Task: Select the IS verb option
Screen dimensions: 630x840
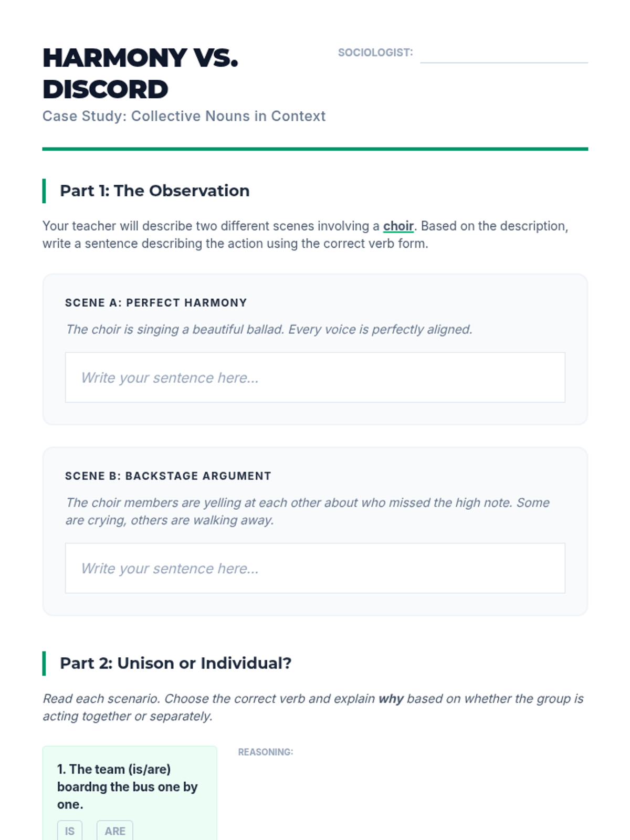Action: (x=70, y=831)
